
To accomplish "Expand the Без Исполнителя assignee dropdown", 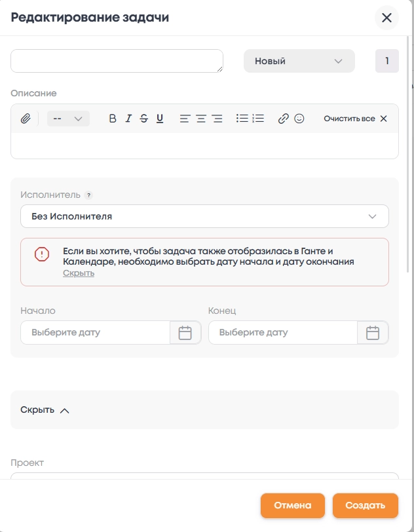I will (204, 216).
